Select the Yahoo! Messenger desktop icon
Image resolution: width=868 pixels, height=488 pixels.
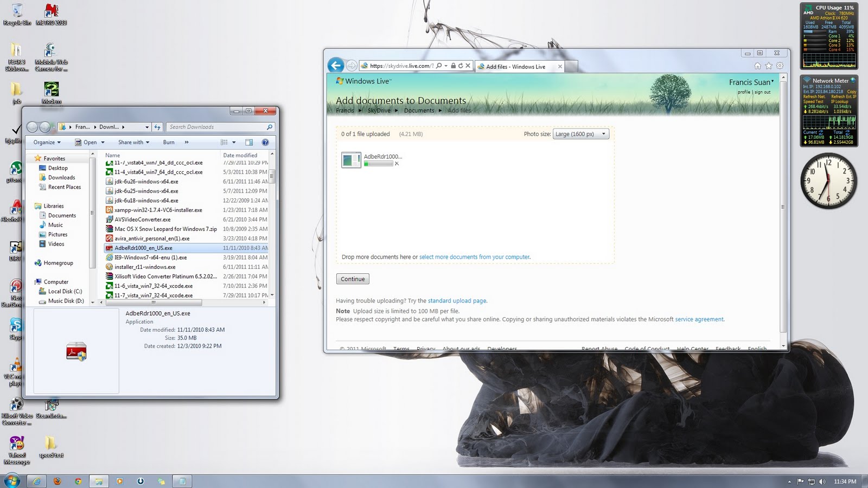pos(17,450)
